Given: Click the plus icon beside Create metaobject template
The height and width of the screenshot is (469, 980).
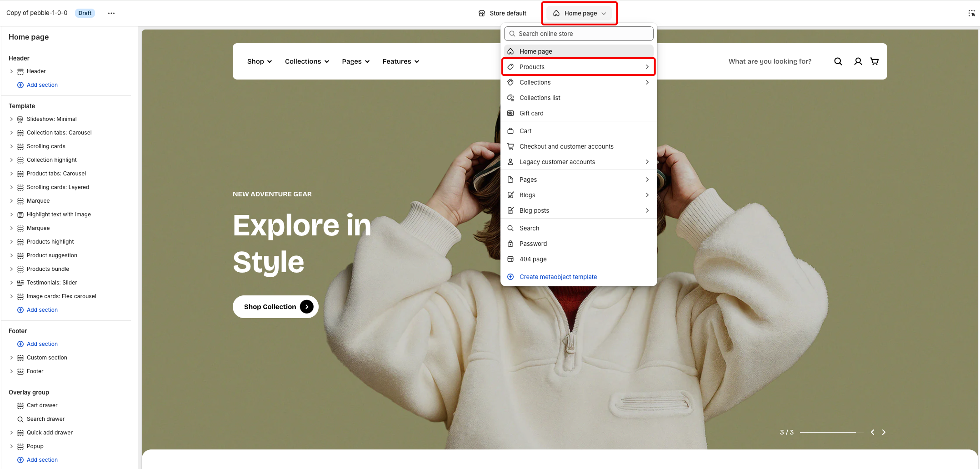Looking at the screenshot, I should 510,277.
